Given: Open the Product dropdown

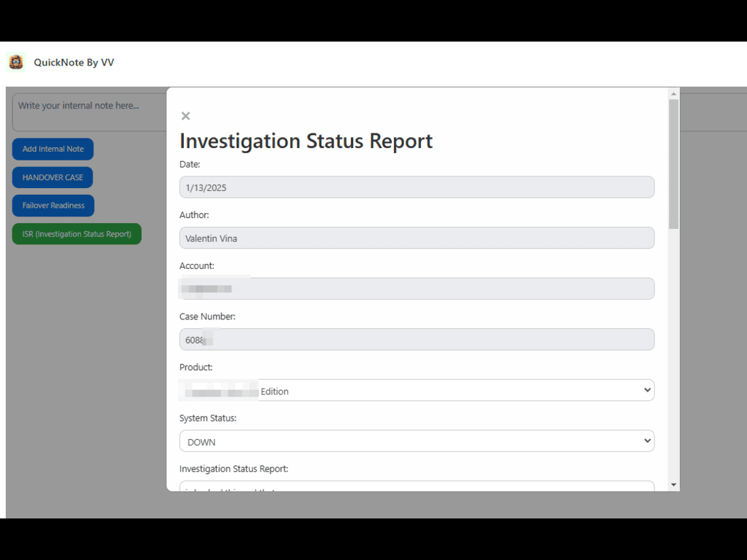Looking at the screenshot, I should click(x=417, y=391).
